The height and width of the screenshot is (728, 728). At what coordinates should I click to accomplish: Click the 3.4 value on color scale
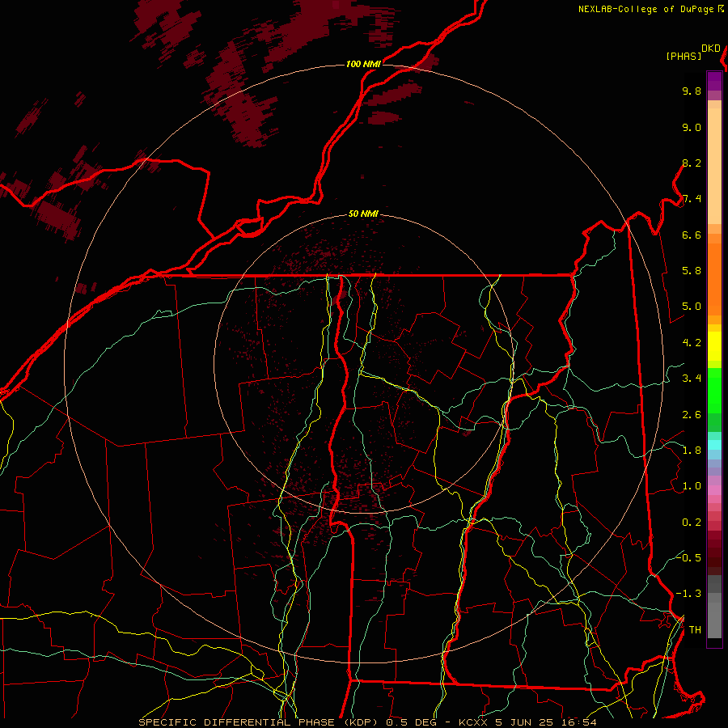pyautogui.click(x=692, y=379)
